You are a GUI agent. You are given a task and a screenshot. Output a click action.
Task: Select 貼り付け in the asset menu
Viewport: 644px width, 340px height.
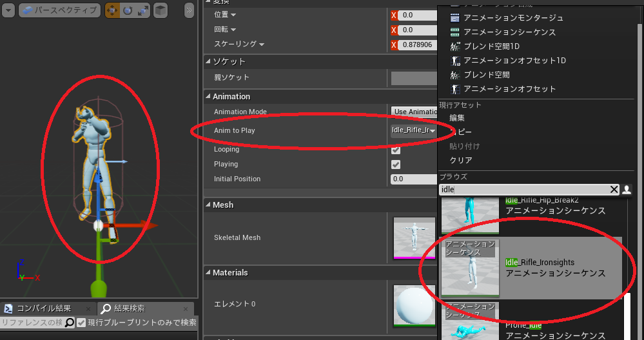465,146
